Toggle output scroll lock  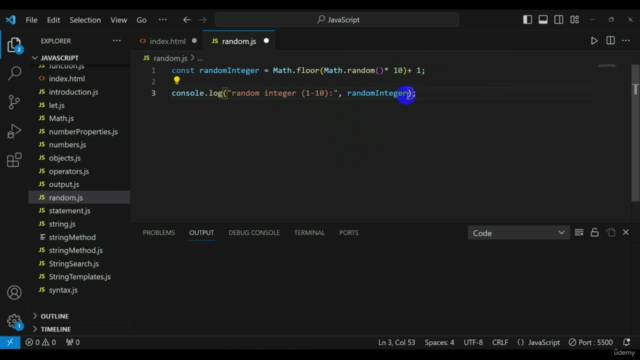coord(595,233)
